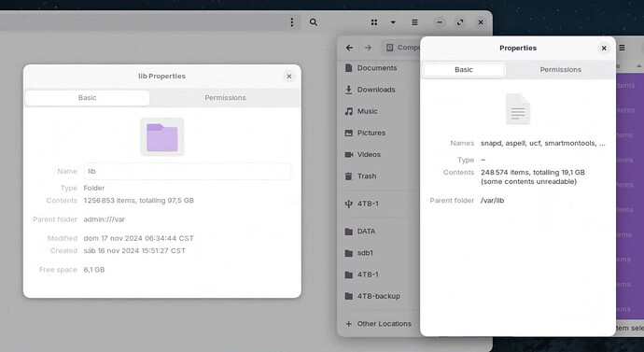The height and width of the screenshot is (352, 644).
Task: Open the 4TB-backup folder bookmark
Action: pyautogui.click(x=379, y=296)
